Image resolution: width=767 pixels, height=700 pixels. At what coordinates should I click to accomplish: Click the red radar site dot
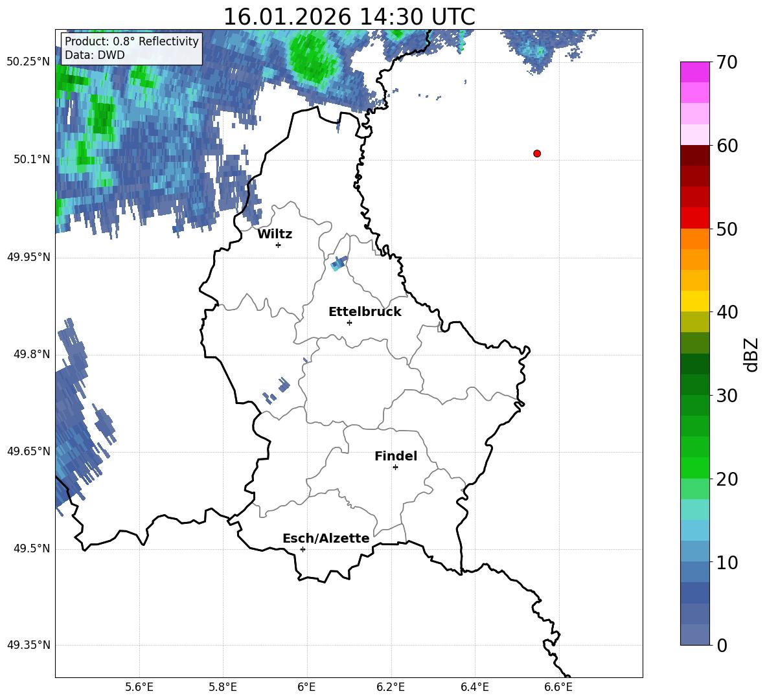(x=537, y=153)
